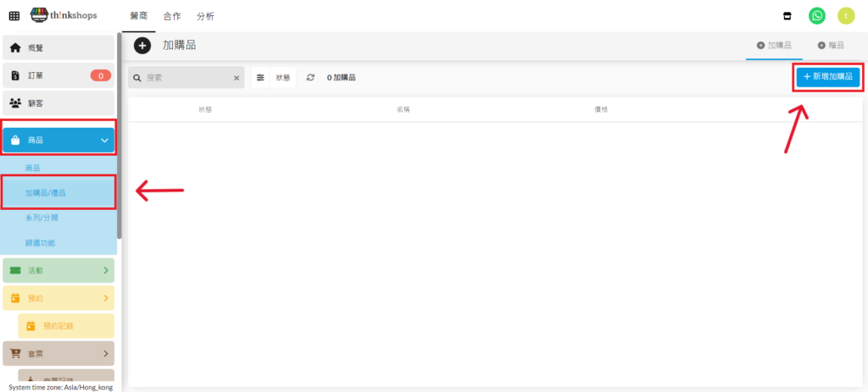Open the 訂單 sidebar item
Image resolution: width=868 pixels, height=392 pixels.
pos(58,75)
